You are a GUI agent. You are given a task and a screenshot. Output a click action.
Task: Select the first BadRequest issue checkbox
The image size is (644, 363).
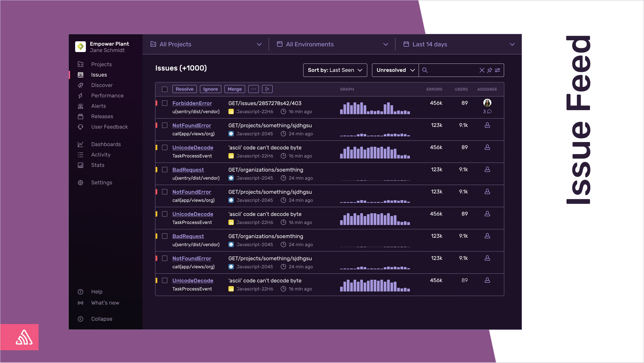(165, 170)
